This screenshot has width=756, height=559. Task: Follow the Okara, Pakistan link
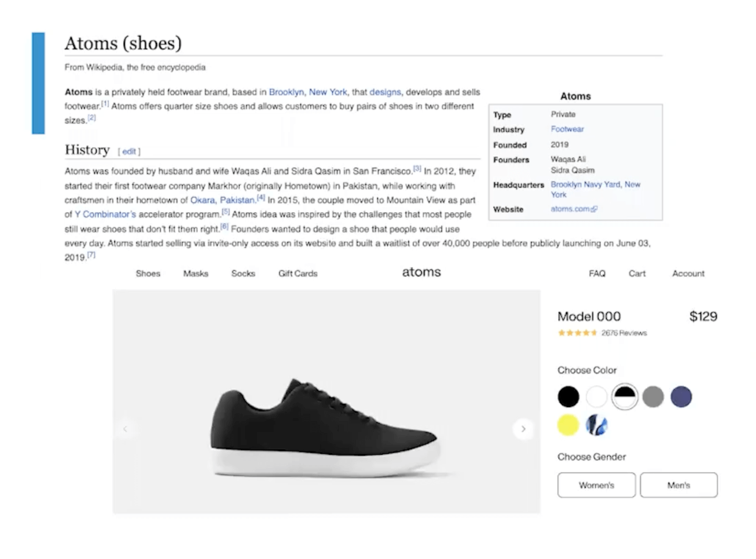click(x=222, y=200)
